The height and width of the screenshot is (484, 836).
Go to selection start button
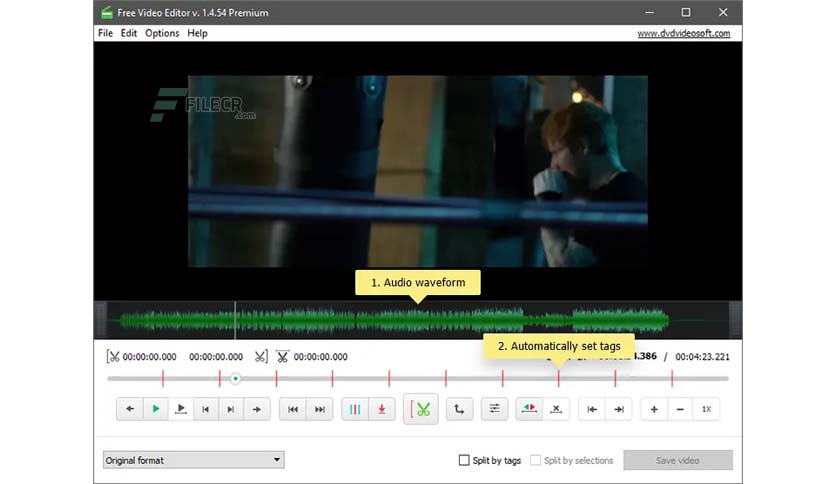(x=592, y=409)
